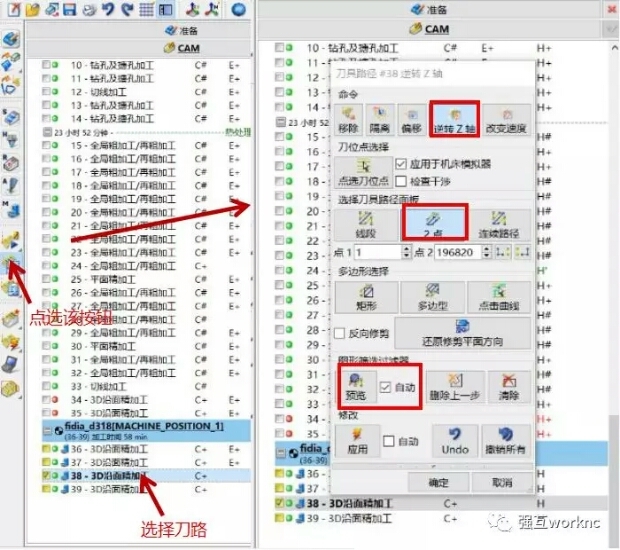Switch to the CAM tab in the left panel
Image resolution: width=620 pixels, height=550 pixels.
(x=181, y=48)
